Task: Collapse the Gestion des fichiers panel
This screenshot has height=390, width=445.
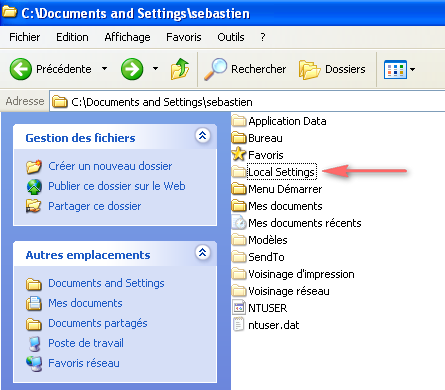Action: click(x=202, y=136)
